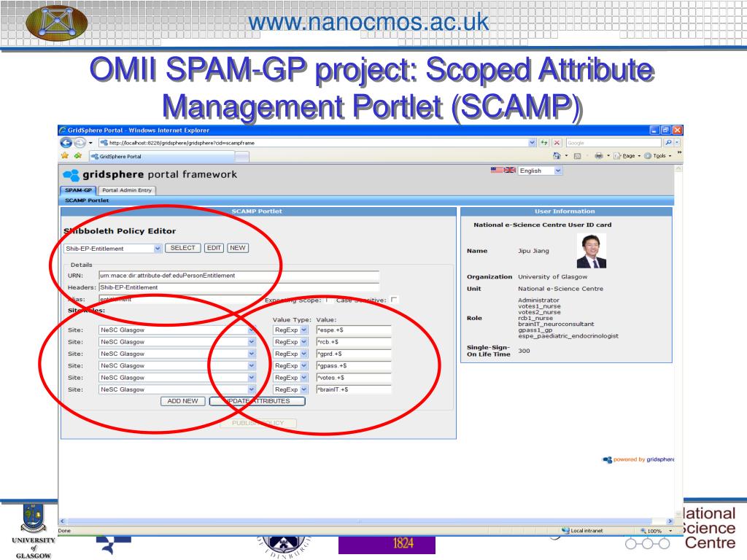Select the GridSphere Portal browser tab
This screenshot has height=560, width=747.
[x=162, y=156]
